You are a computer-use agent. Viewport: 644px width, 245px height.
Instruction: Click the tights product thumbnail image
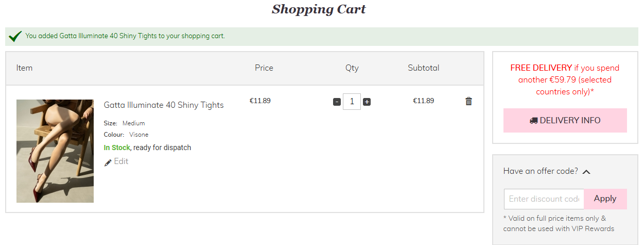pos(55,151)
